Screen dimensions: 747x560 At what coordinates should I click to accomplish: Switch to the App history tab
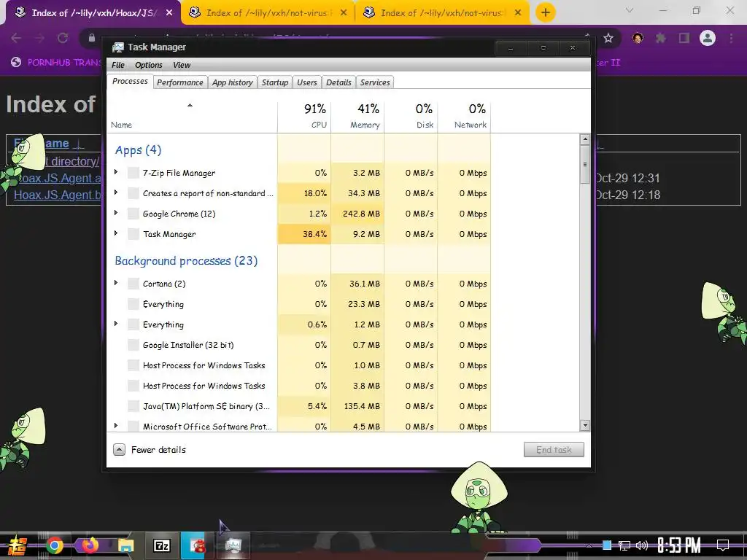click(233, 82)
